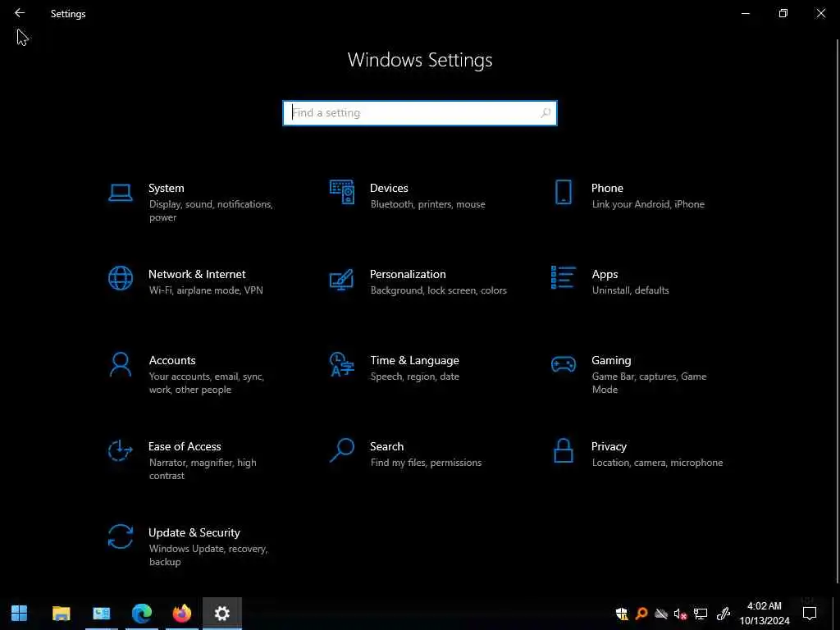Click the Settings gear taskbar button
The image size is (840, 630).
(x=221, y=614)
